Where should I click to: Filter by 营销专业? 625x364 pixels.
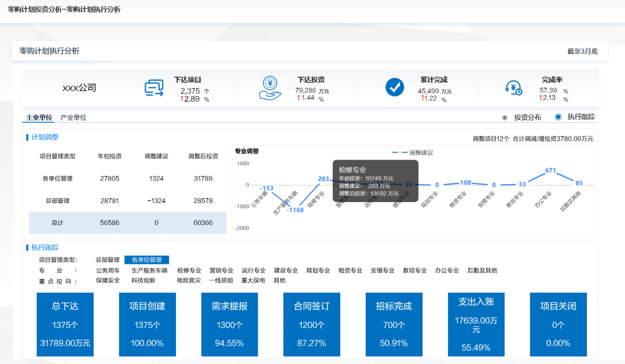click(x=223, y=270)
